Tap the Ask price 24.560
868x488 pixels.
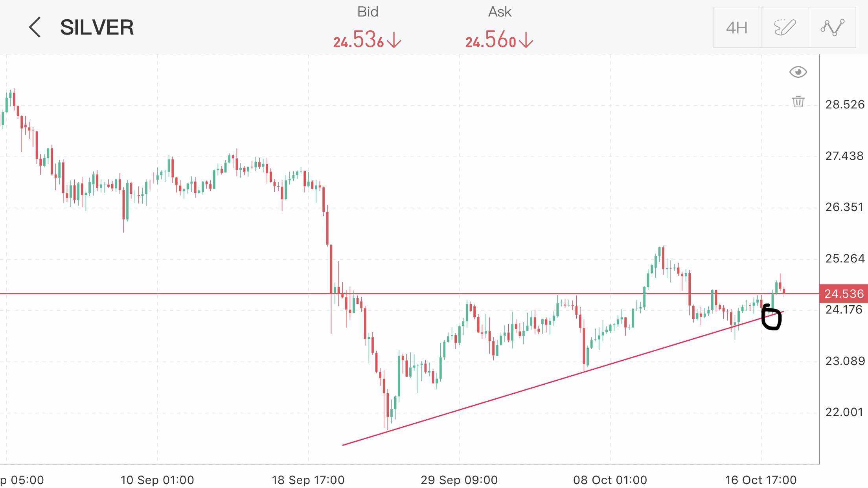pyautogui.click(x=490, y=40)
